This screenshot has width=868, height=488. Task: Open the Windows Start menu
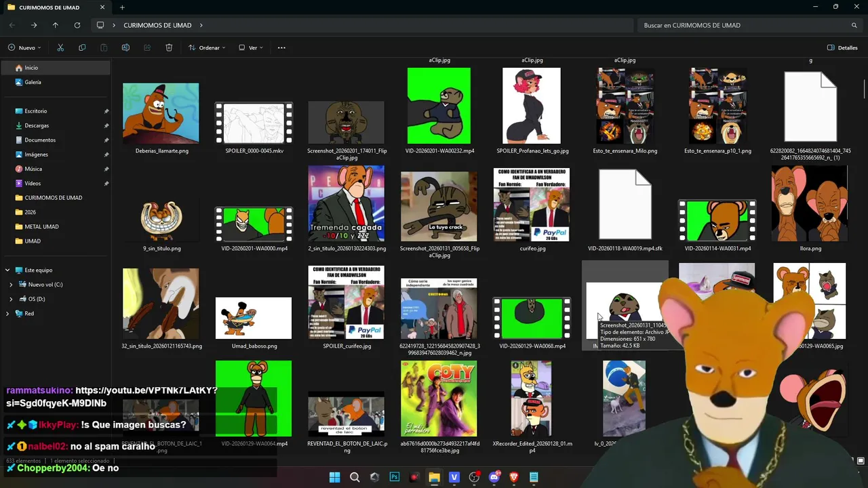click(x=334, y=477)
